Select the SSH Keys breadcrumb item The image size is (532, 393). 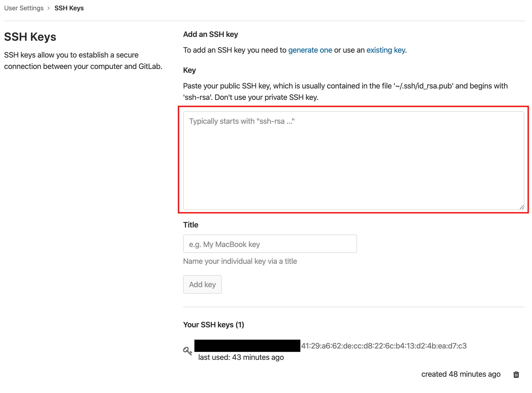coord(69,8)
